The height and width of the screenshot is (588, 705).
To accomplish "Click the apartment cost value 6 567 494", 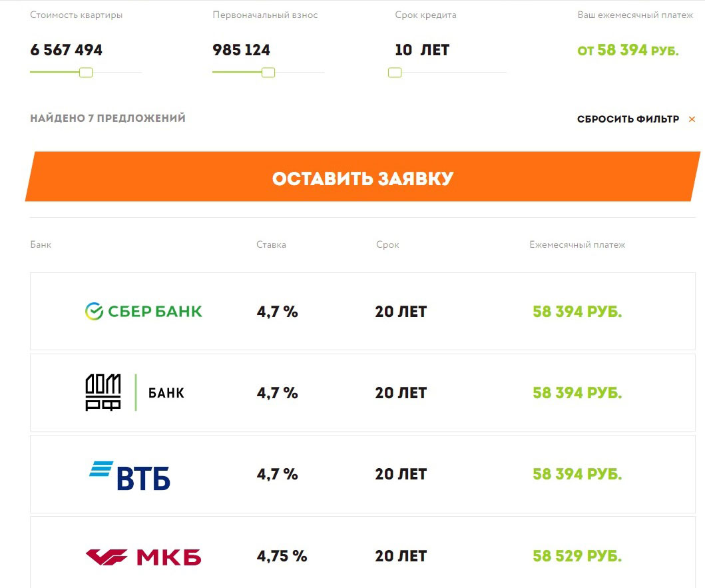I will pos(66,50).
